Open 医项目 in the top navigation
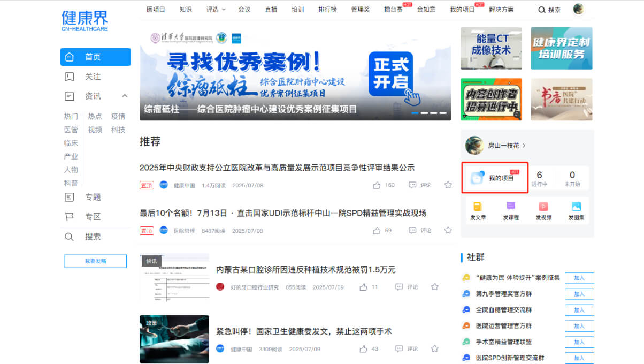This screenshot has height=364, width=644. (x=156, y=9)
